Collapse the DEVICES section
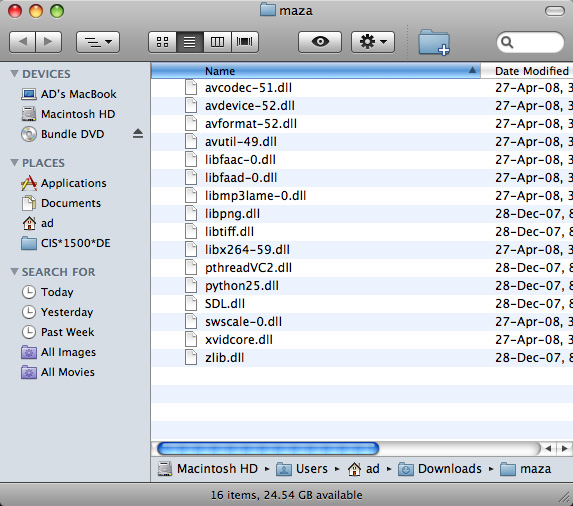The width and height of the screenshot is (573, 506). coord(14,74)
